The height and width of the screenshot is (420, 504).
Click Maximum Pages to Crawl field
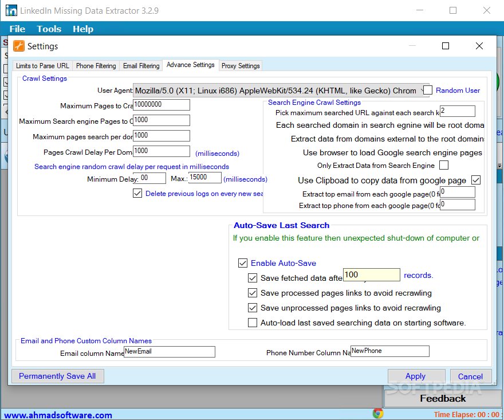click(x=162, y=104)
